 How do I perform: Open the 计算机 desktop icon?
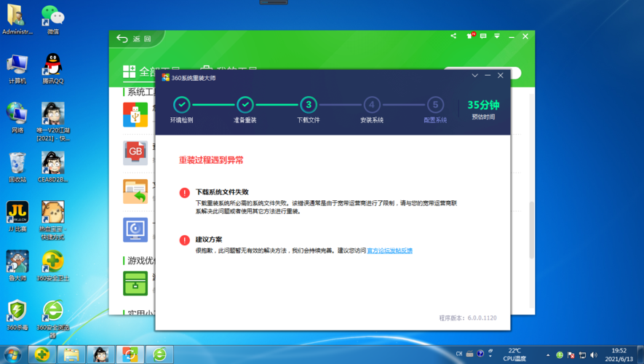[x=17, y=69]
